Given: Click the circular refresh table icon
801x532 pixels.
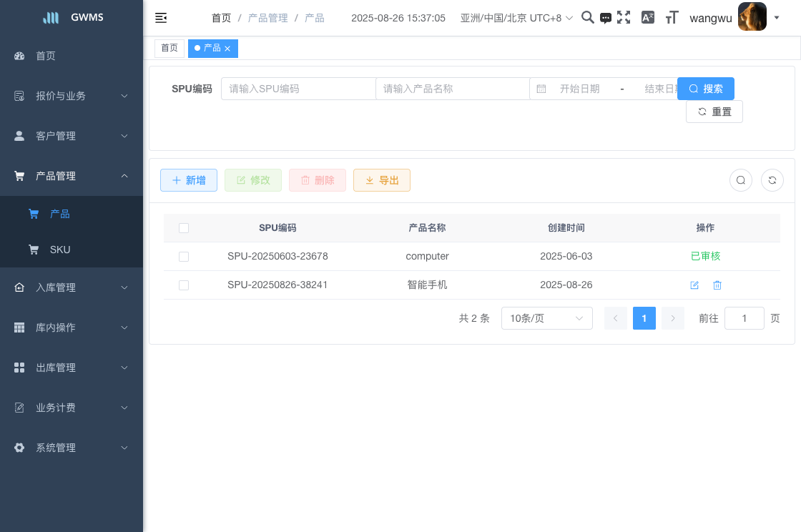Looking at the screenshot, I should click(x=772, y=180).
